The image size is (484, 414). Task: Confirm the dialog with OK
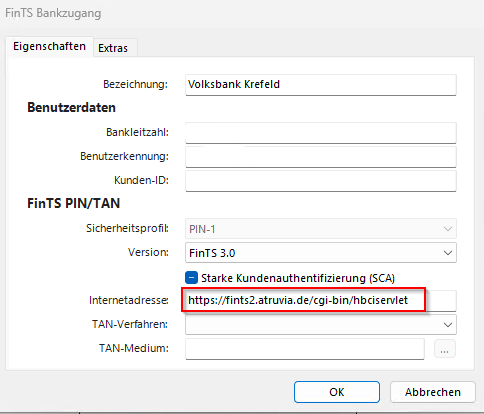[337, 392]
